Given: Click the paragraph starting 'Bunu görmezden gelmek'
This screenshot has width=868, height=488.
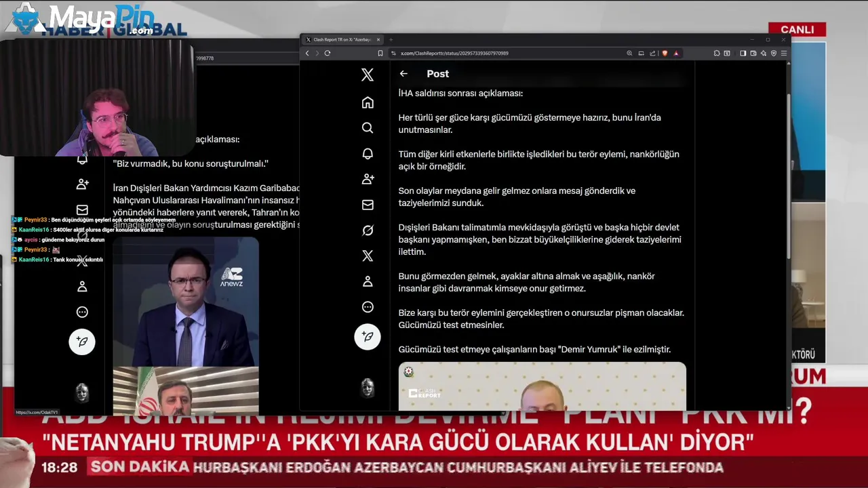Looking at the screenshot, I should 526,282.
